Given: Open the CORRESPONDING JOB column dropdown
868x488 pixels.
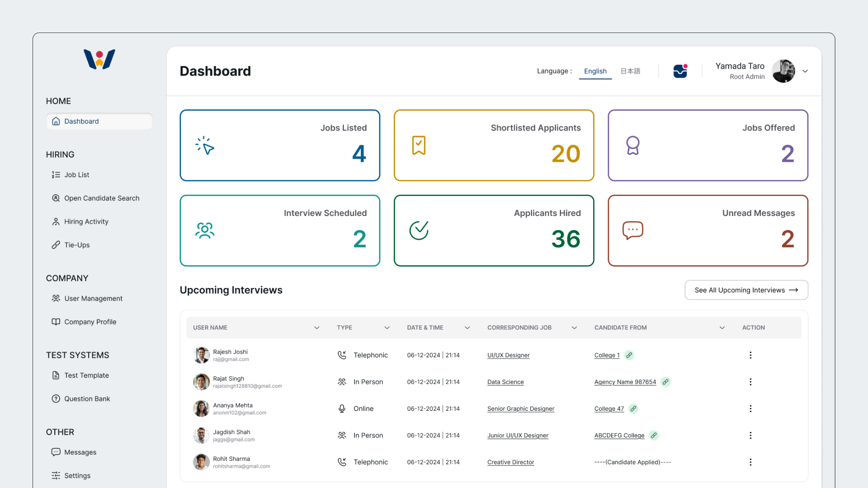Looking at the screenshot, I should [x=574, y=328].
